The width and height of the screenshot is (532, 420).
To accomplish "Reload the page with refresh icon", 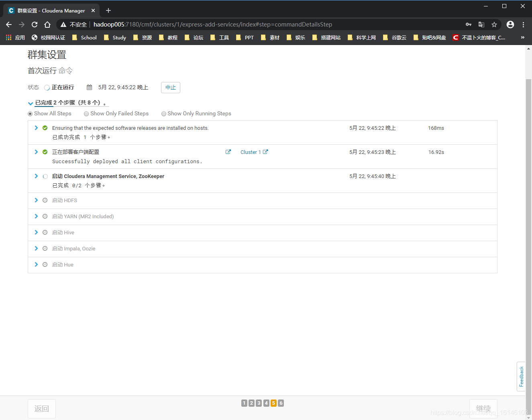I will (35, 25).
